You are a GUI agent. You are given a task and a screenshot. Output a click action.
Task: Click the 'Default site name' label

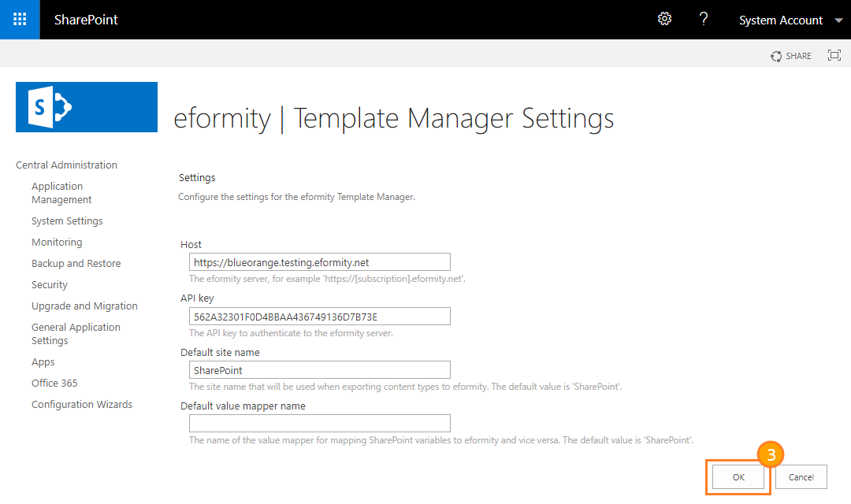[x=220, y=353]
